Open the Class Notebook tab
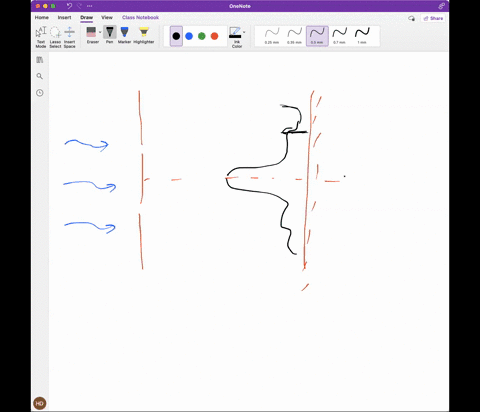The image size is (480, 412). [140, 17]
